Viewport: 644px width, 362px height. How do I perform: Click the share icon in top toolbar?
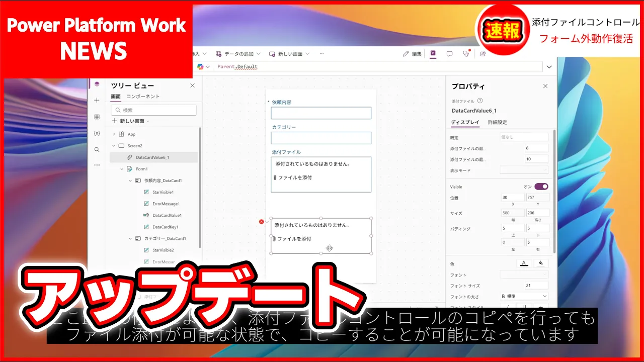(x=483, y=54)
